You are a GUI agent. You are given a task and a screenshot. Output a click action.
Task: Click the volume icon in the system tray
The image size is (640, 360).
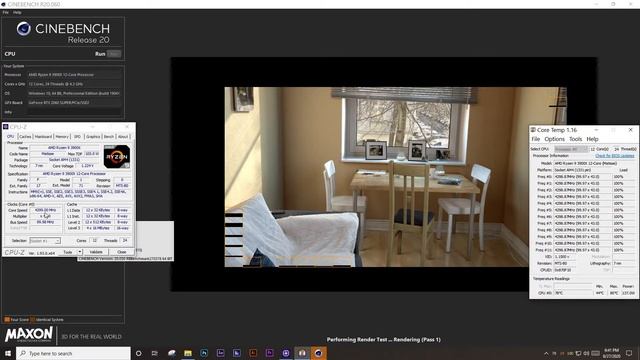tap(587, 353)
